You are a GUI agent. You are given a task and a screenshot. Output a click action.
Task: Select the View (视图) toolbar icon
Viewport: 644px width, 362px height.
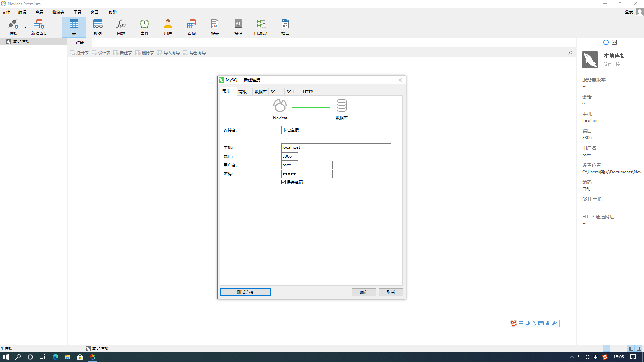point(98,25)
